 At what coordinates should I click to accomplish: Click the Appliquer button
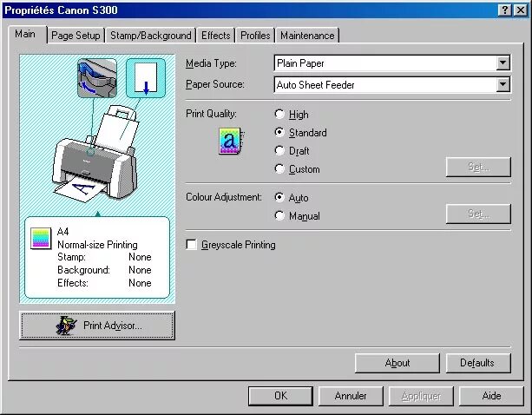pos(421,396)
